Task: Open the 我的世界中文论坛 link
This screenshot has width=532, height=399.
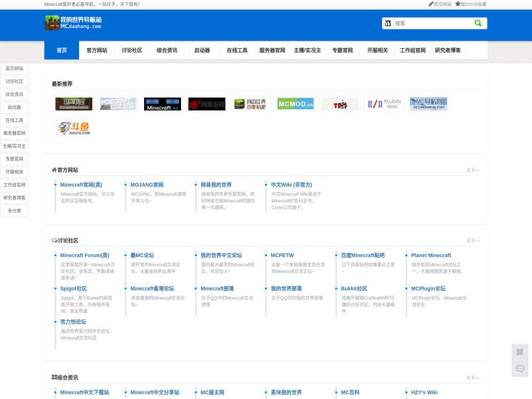Action: click(221, 255)
